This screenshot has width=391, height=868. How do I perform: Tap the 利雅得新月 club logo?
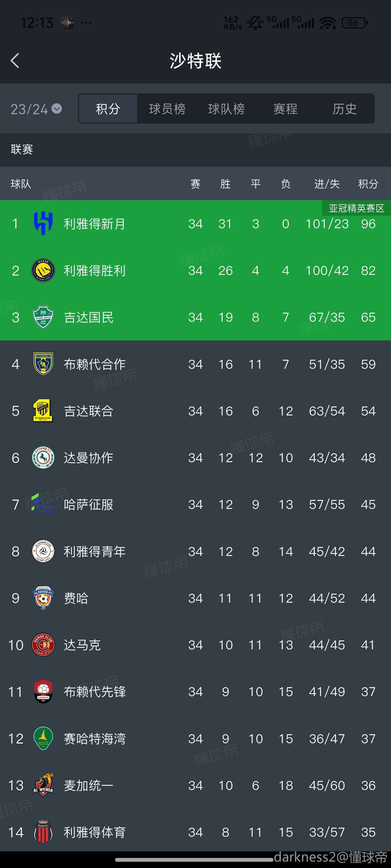point(43,224)
